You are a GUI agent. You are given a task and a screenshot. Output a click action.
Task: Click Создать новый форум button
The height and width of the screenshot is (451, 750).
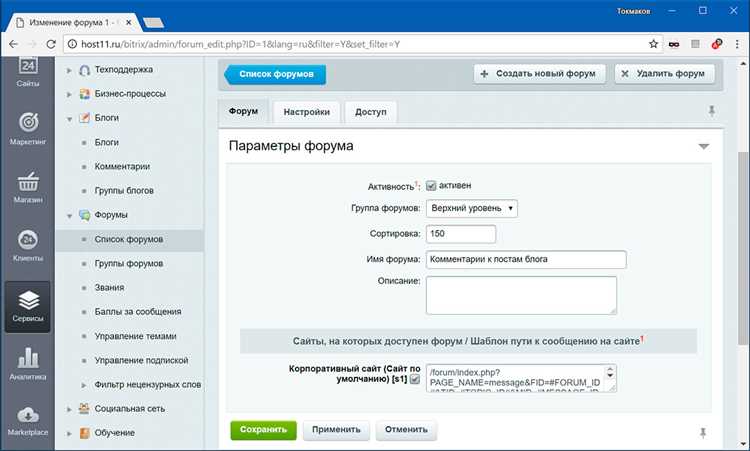pos(540,74)
